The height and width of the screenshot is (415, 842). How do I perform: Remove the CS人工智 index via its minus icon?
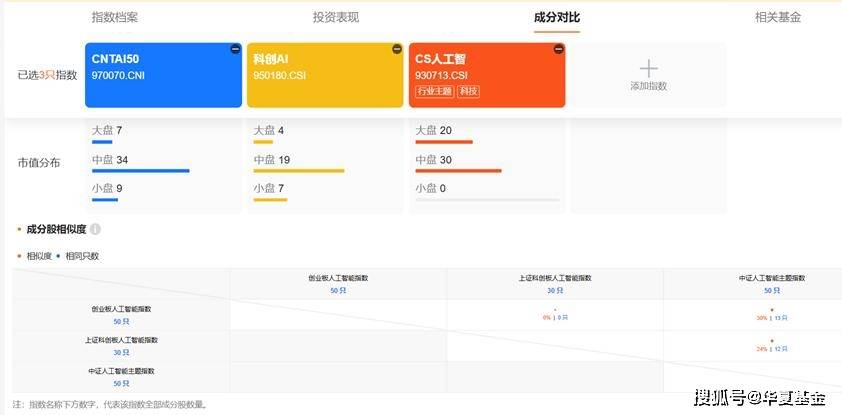point(558,49)
